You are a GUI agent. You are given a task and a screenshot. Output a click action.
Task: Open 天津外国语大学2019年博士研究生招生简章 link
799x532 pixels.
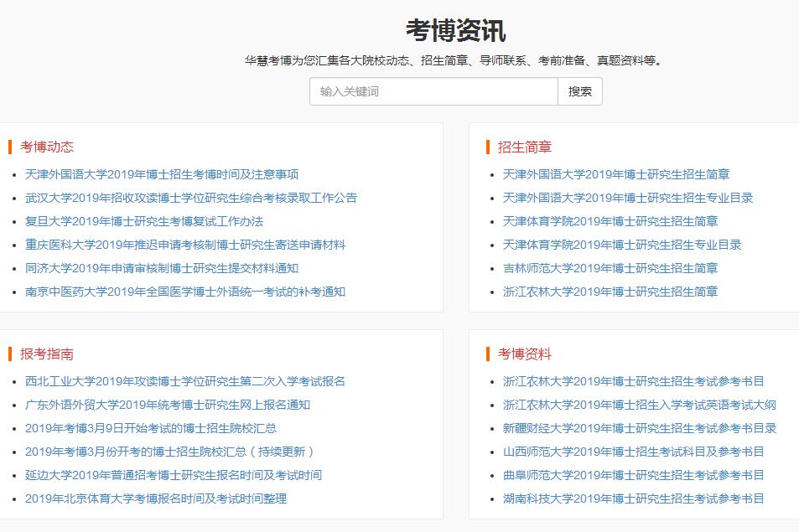tap(616, 174)
